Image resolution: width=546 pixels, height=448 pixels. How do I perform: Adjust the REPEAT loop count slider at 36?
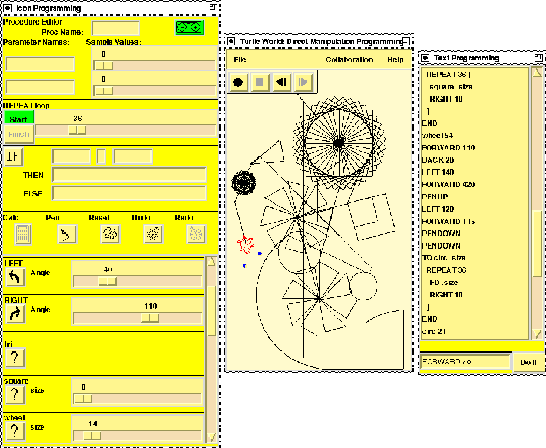(x=77, y=130)
